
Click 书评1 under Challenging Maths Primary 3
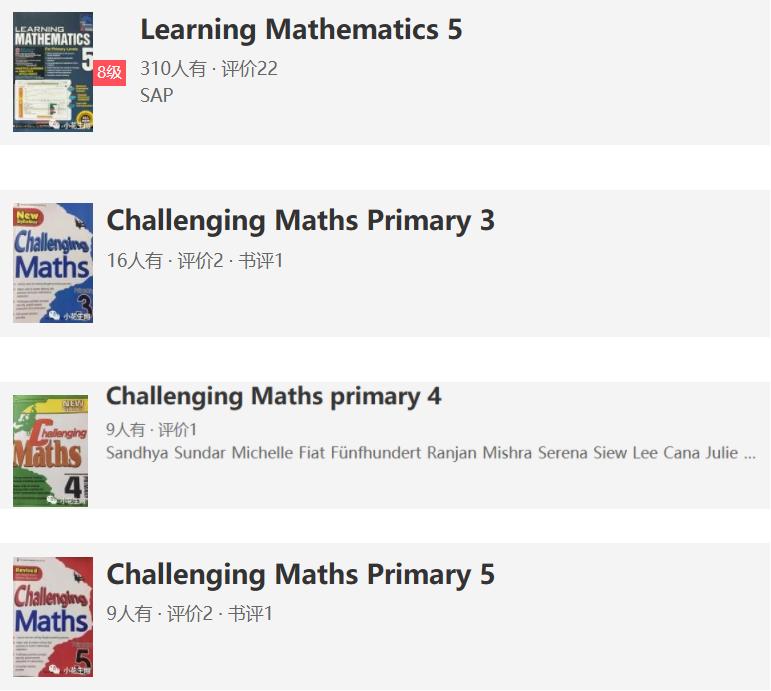coord(261,261)
